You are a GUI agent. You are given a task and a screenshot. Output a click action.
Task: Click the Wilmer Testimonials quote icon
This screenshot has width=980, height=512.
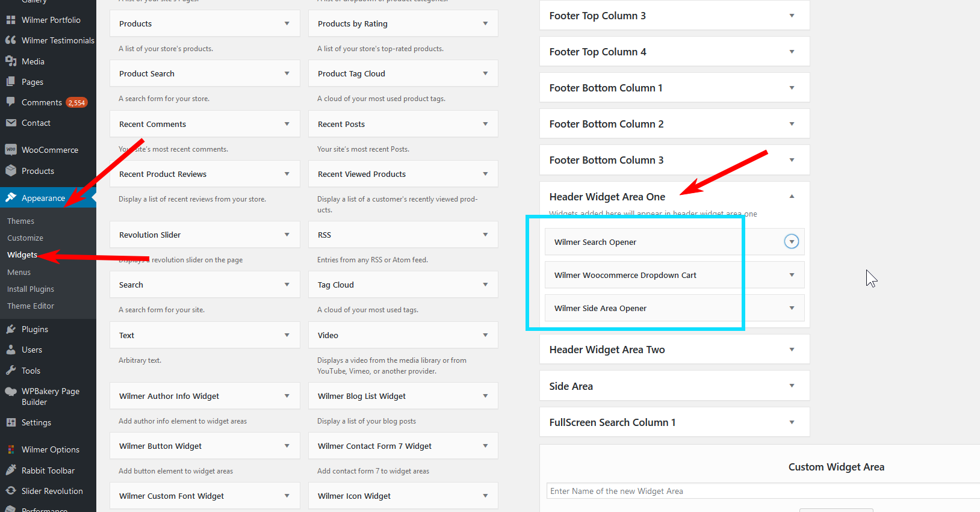click(x=11, y=40)
